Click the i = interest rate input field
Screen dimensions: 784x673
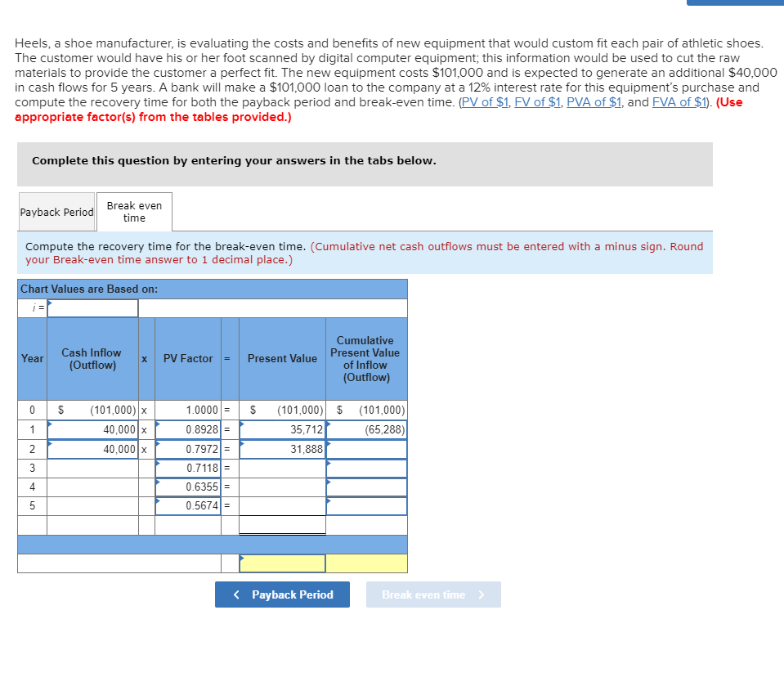tap(92, 308)
